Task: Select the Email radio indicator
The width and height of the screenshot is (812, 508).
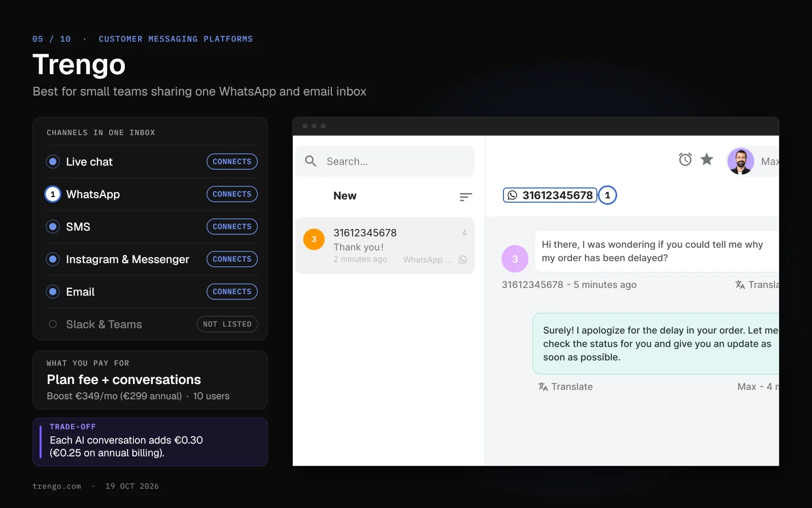Action: click(x=53, y=292)
